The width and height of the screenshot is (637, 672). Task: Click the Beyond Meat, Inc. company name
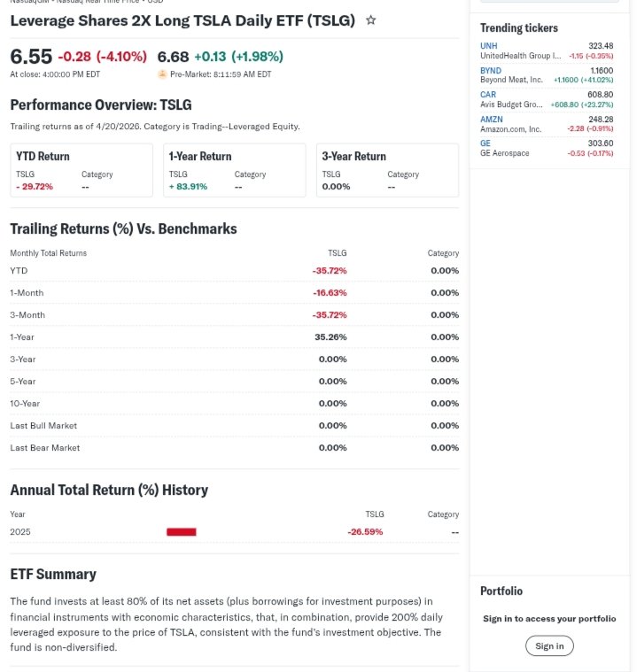(x=511, y=80)
